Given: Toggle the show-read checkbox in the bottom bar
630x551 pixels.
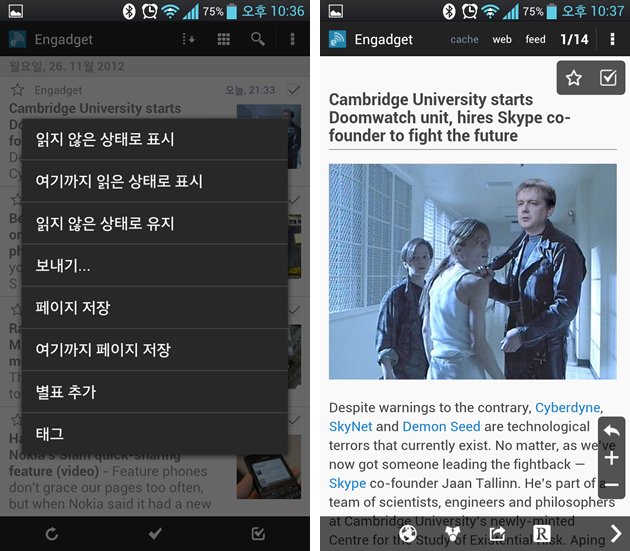Looking at the screenshot, I should point(258,534).
